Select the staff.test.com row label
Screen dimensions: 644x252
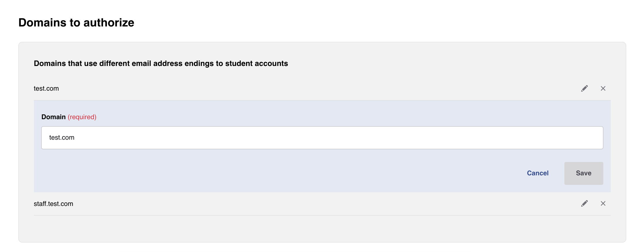53,204
